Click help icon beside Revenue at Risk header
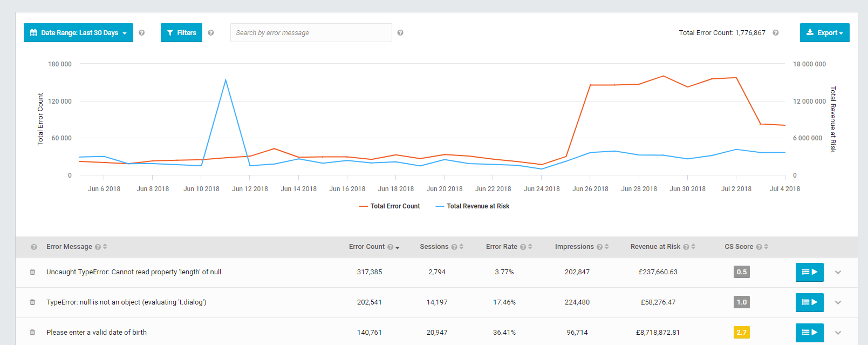 pyautogui.click(x=686, y=247)
